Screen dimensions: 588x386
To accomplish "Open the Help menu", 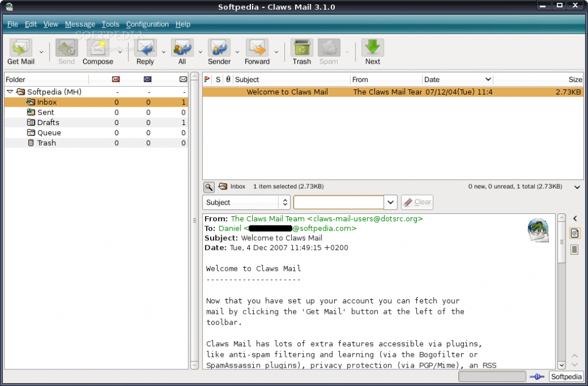I will tap(183, 24).
